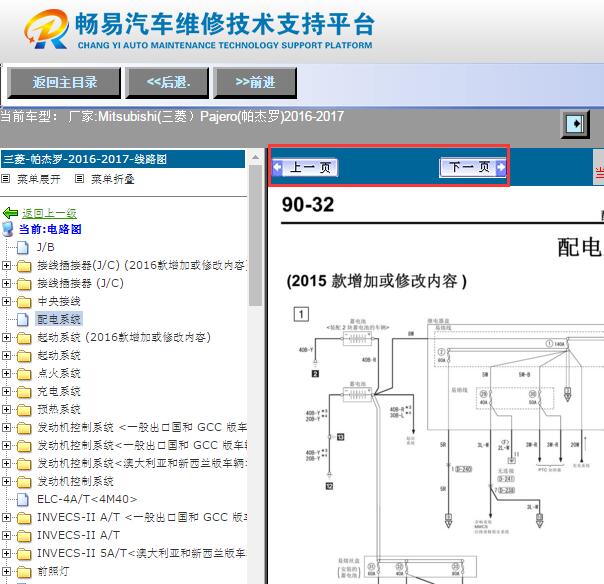The height and width of the screenshot is (584, 604).
Task: Click the folder icon beside 点火系统
Action: point(24,374)
